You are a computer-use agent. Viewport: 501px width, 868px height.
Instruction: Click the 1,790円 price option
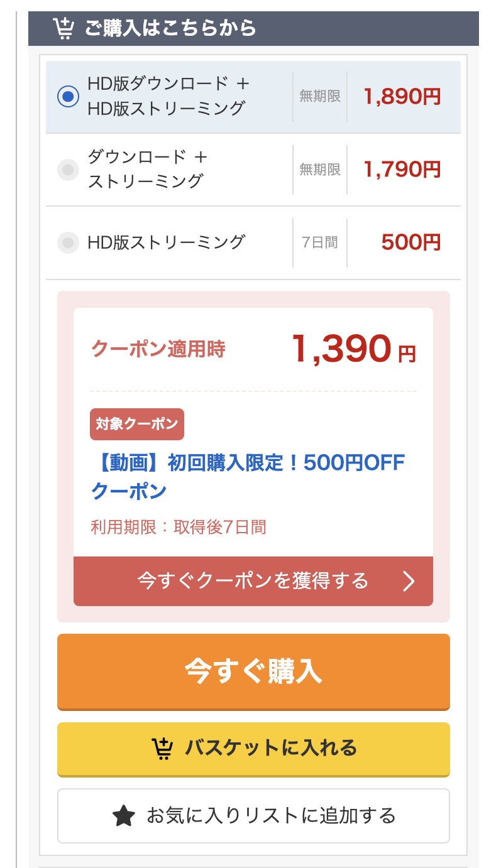pos(402,169)
